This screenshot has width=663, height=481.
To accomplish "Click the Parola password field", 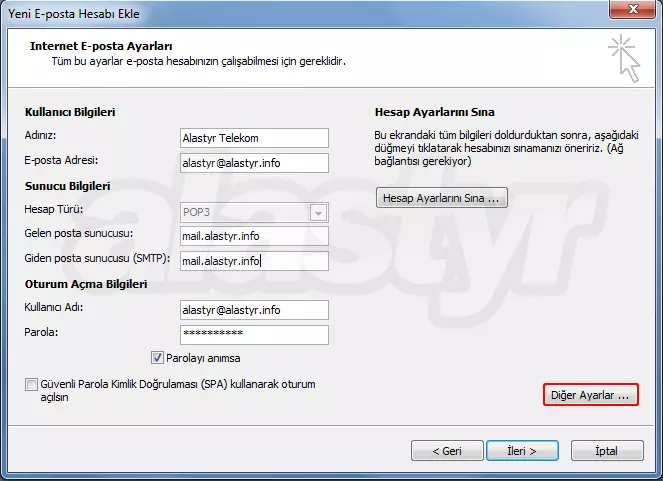I will click(254, 335).
